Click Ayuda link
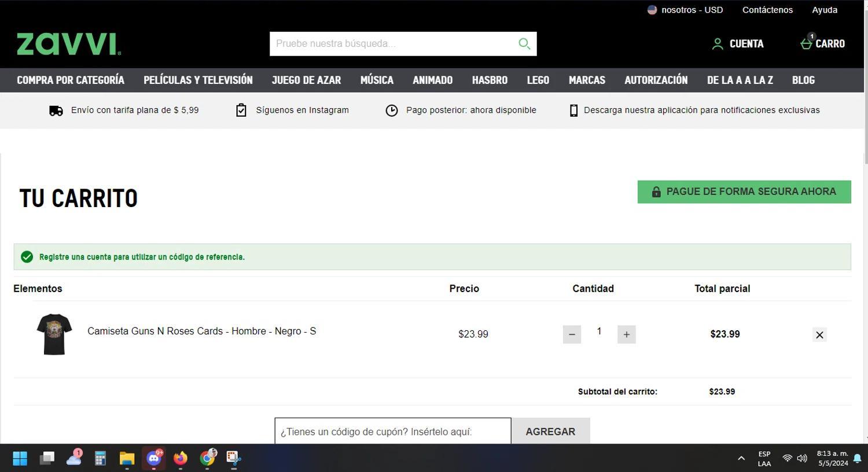 [825, 10]
